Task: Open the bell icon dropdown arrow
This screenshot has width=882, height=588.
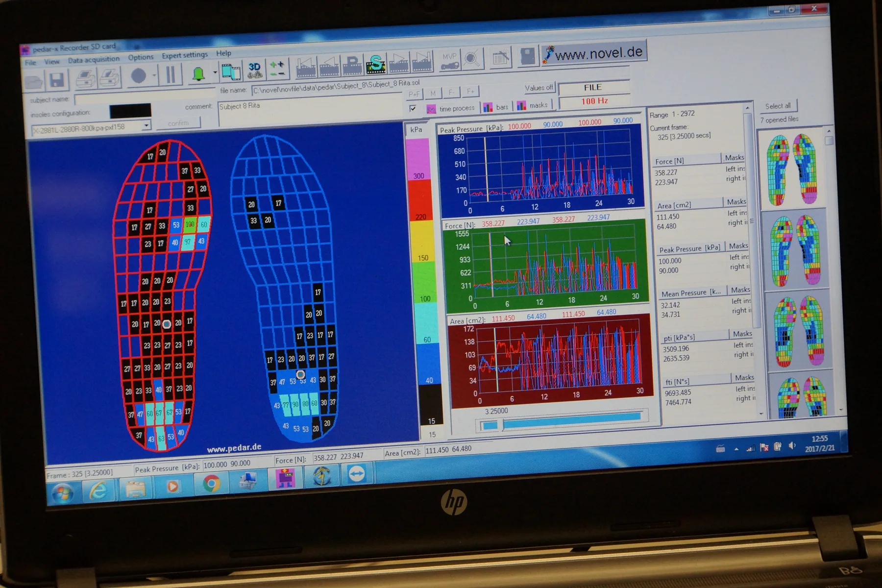Action: click(215, 73)
